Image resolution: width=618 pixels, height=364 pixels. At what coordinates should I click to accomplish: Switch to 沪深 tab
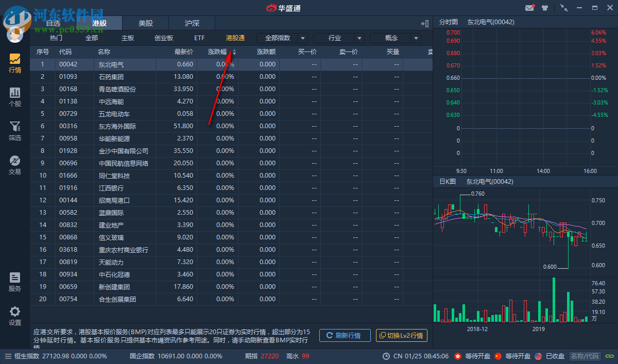tap(192, 23)
